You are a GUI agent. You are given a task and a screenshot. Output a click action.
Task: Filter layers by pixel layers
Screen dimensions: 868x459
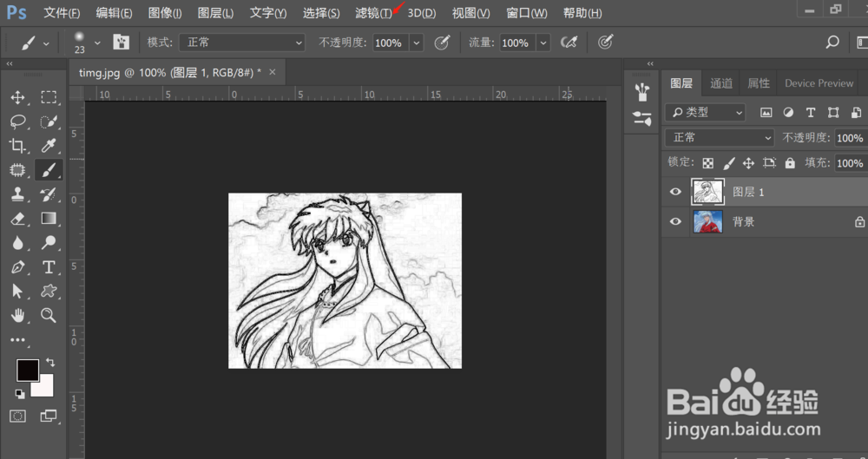coord(766,113)
